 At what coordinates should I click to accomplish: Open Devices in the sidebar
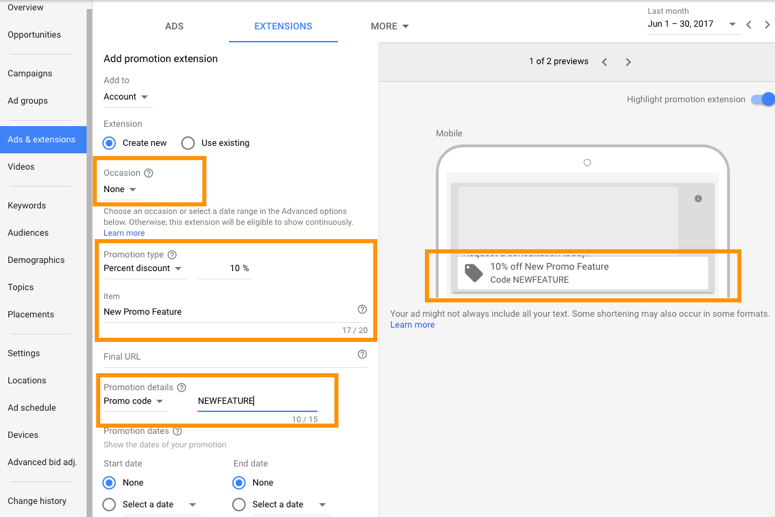tap(23, 435)
